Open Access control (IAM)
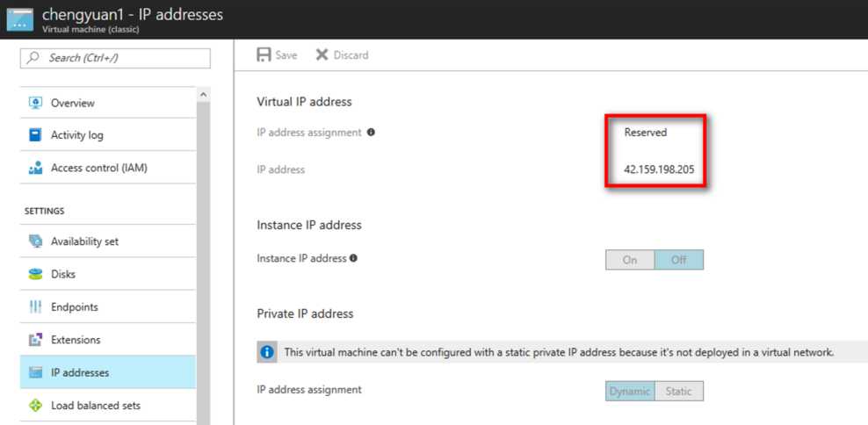 click(x=108, y=168)
